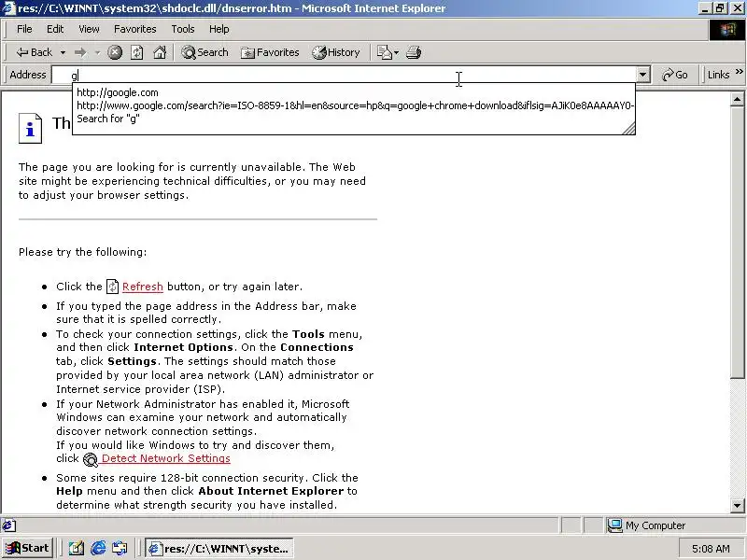Click the Refresh link in the page
Screen dimensions: 747x560
point(143,287)
